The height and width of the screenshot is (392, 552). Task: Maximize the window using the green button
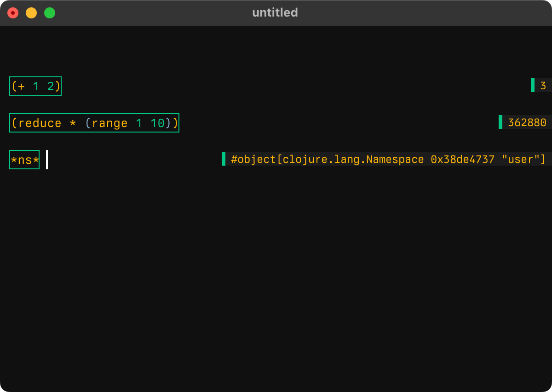(x=50, y=13)
